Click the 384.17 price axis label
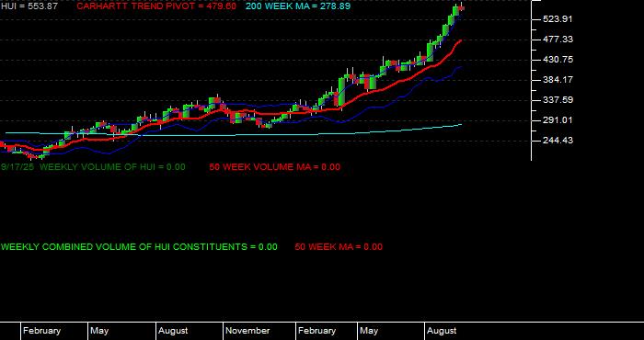The width and height of the screenshot is (644, 340). point(558,80)
